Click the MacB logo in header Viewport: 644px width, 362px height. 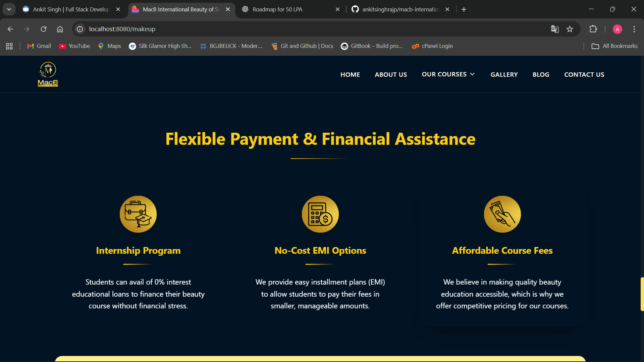(x=48, y=74)
